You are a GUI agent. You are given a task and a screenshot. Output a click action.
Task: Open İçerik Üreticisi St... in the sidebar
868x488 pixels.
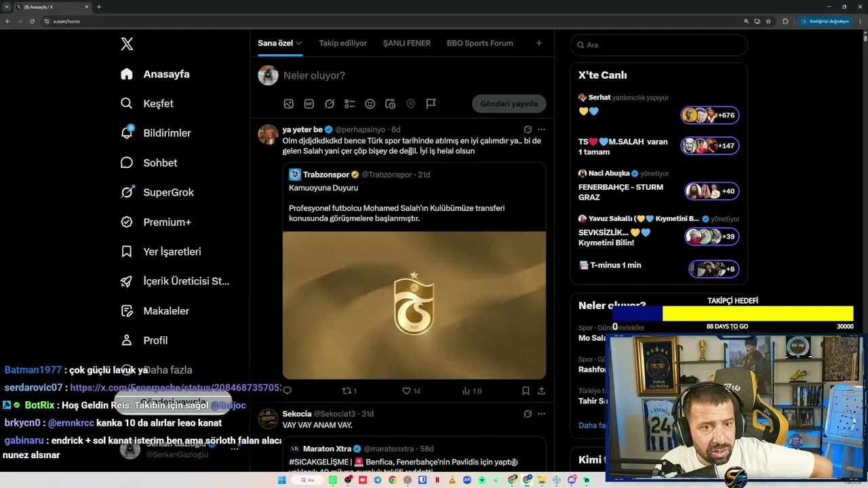click(175, 281)
